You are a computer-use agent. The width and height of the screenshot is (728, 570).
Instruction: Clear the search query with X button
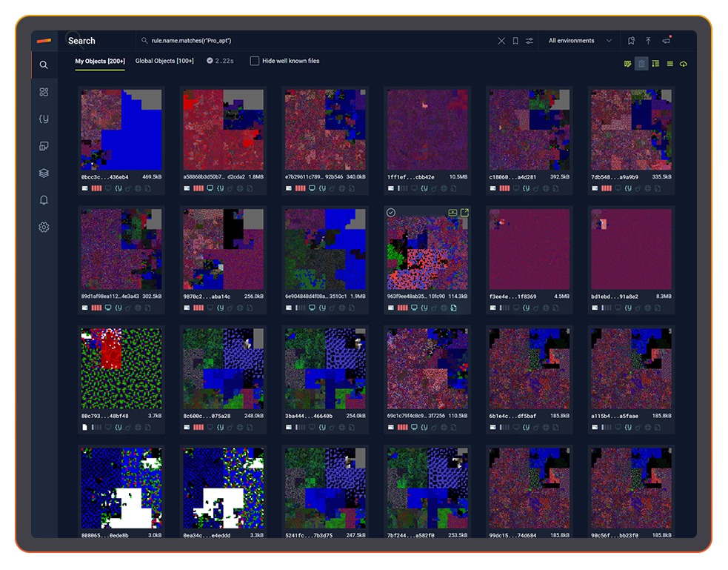tap(501, 41)
